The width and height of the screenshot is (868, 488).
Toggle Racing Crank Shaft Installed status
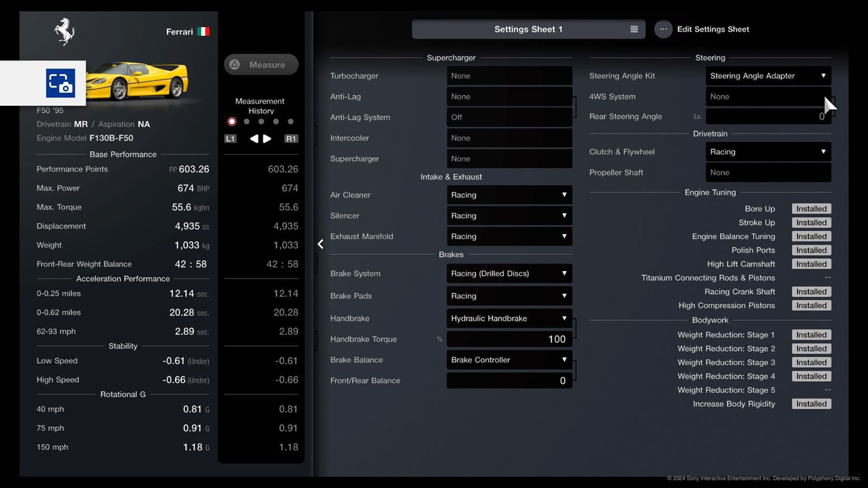point(812,291)
